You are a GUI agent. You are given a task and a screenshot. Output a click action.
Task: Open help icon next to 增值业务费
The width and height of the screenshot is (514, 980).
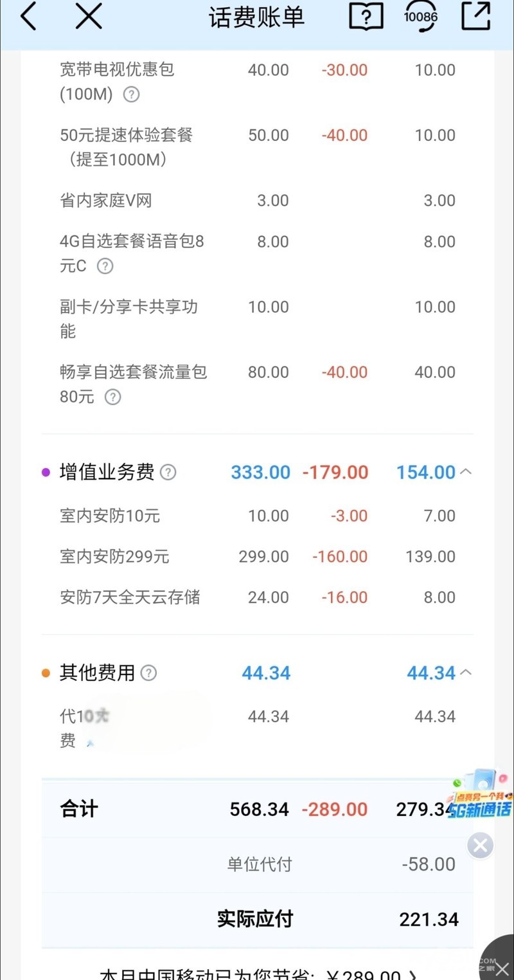(168, 473)
